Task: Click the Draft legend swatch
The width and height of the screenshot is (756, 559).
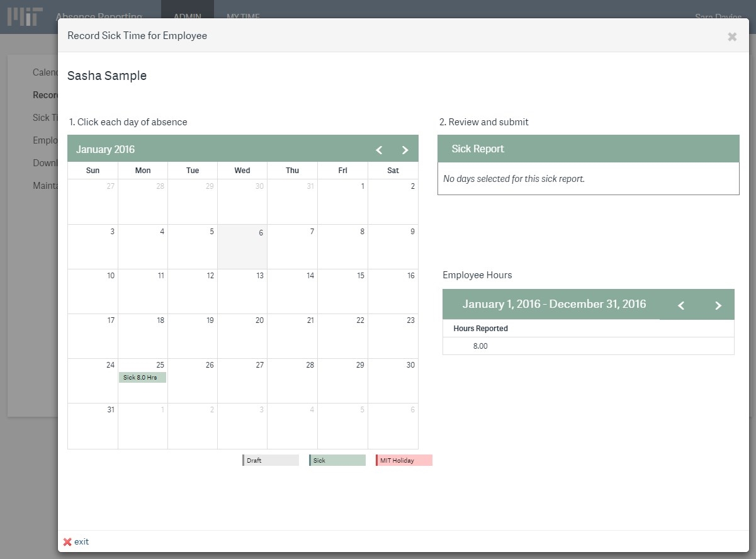Action: tap(271, 461)
